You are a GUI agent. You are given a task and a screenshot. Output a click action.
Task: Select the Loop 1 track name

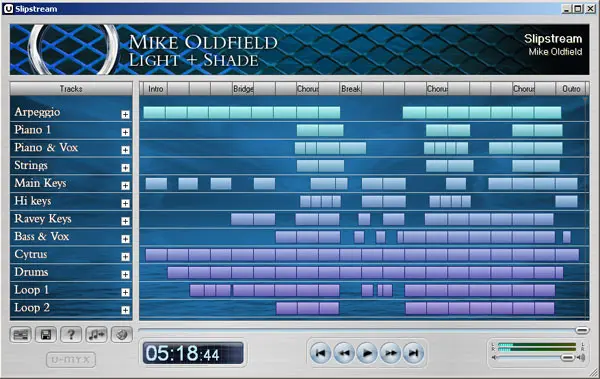click(32, 290)
